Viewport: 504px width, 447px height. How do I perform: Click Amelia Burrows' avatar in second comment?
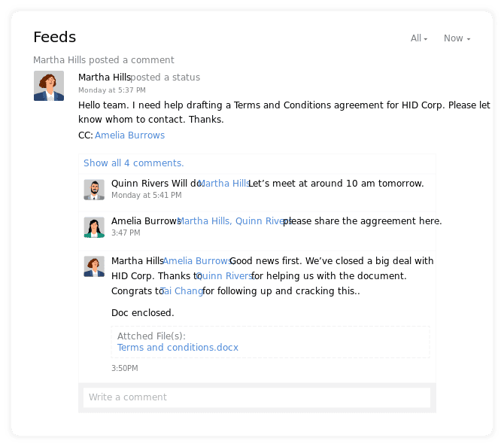click(x=94, y=227)
